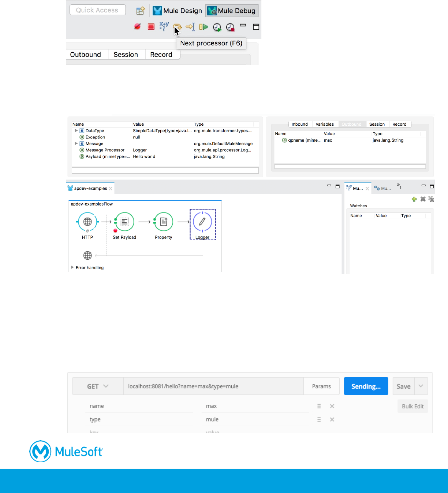The height and width of the screenshot is (493, 448).
Task: Expand the DataType row
Action: click(76, 130)
